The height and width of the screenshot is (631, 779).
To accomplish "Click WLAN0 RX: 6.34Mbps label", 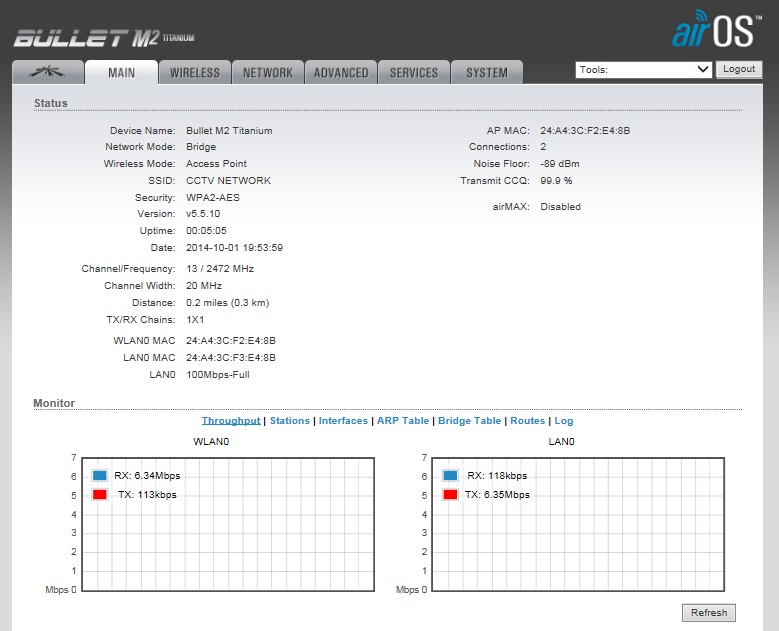I will 147,475.
